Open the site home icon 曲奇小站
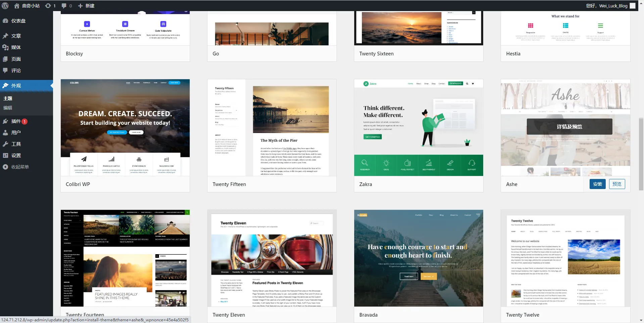Screen dimensions: 644x323 (x=16, y=6)
